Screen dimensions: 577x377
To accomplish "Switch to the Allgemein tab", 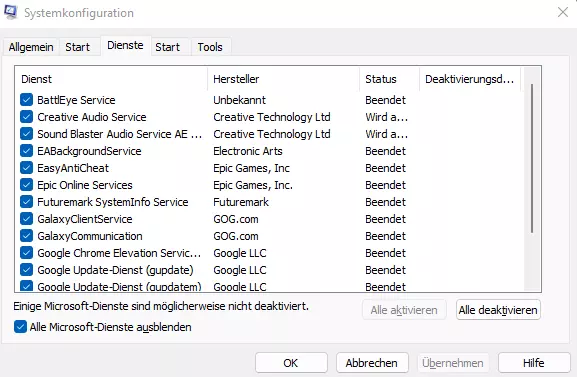I will (x=31, y=47).
